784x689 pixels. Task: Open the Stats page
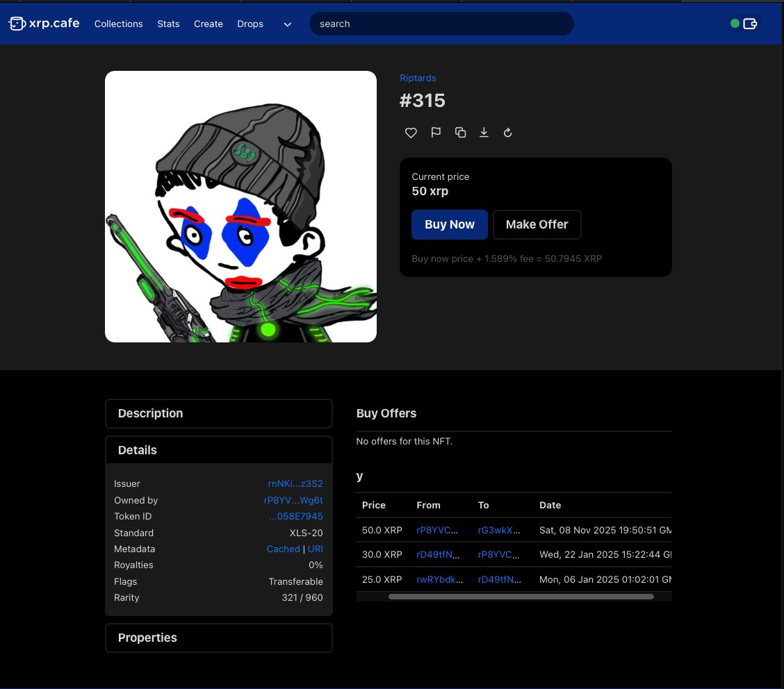click(168, 24)
